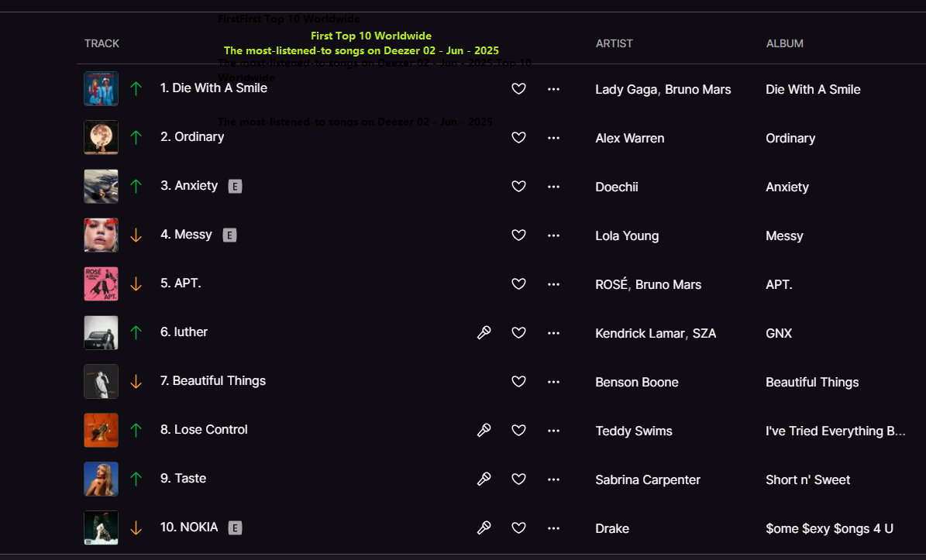Open lyrics microphone icon for luther
The width and height of the screenshot is (926, 560).
point(484,333)
